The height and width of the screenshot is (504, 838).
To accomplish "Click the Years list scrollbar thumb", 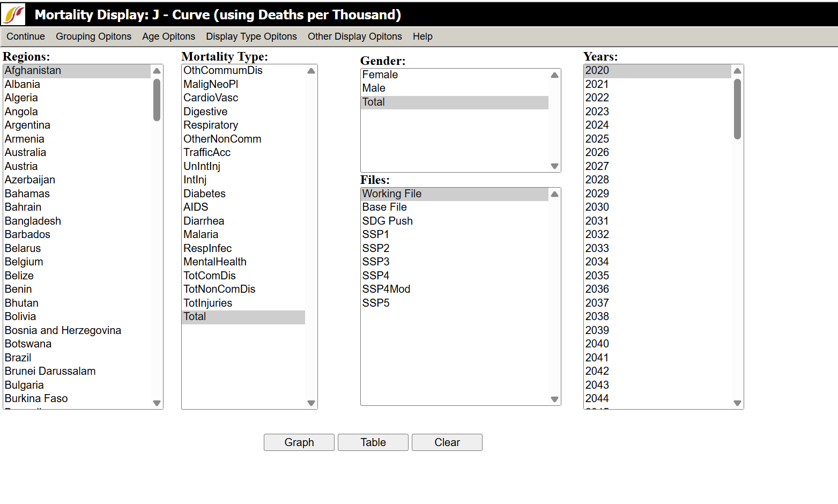I will (737, 109).
